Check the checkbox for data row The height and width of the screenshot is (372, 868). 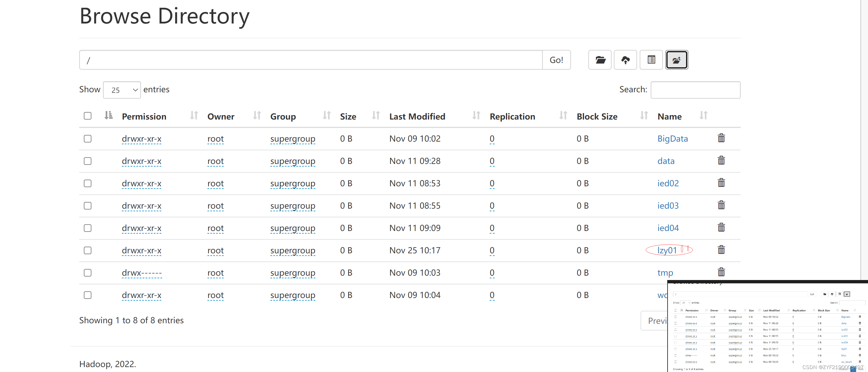[88, 161]
